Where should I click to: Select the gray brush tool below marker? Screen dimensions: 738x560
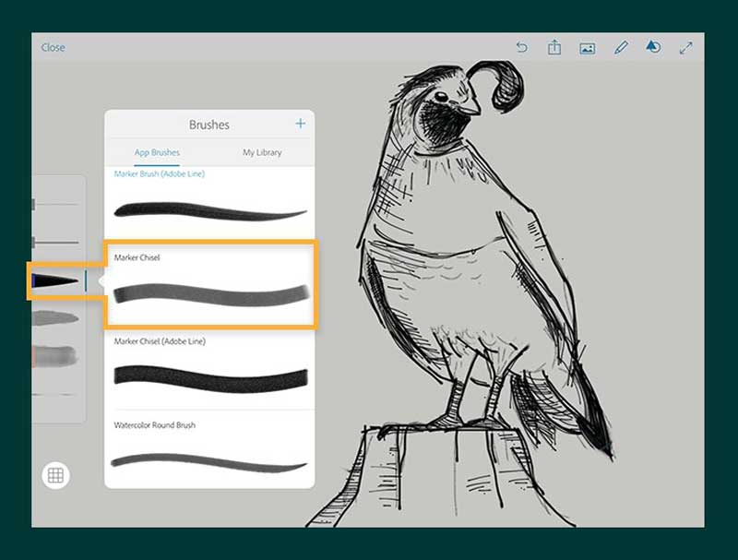55,318
